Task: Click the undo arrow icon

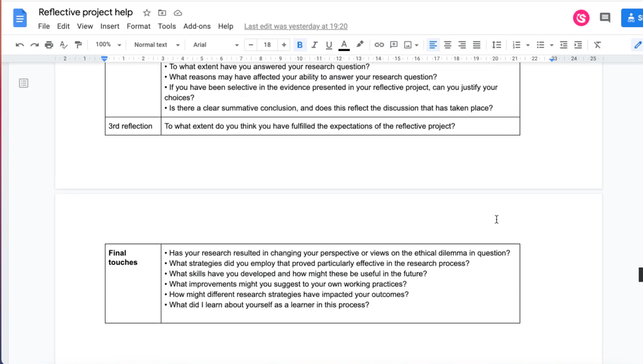Action: click(20, 45)
